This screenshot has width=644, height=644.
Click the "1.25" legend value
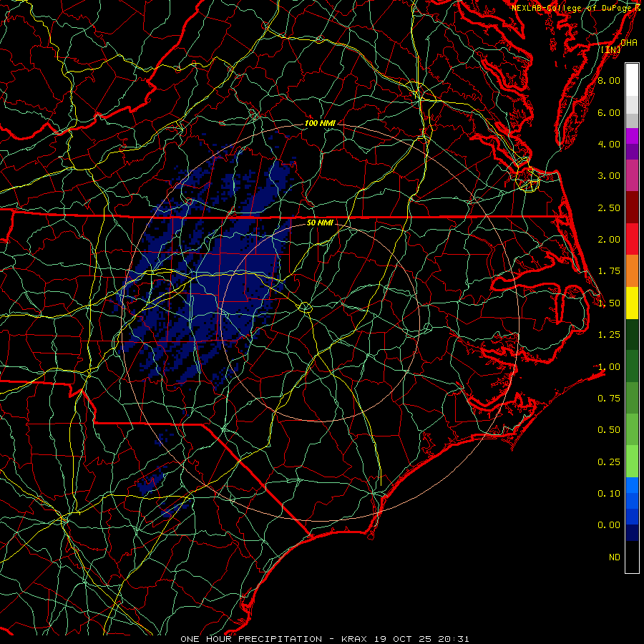[x=609, y=335]
